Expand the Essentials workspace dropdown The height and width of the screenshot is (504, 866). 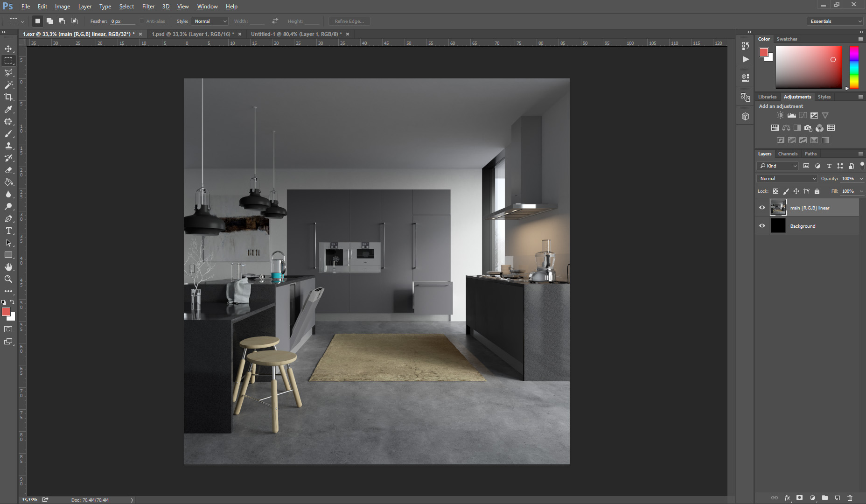point(835,21)
